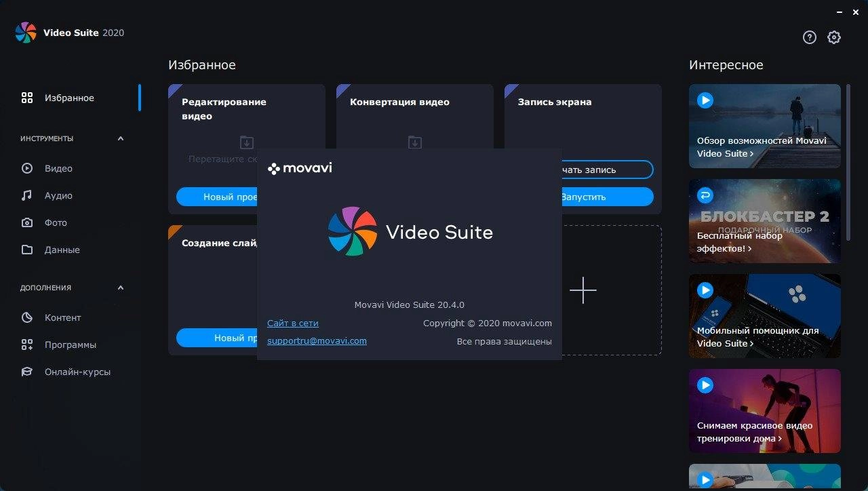868x491 pixels.
Task: Open the help question mark icon
Action: click(810, 37)
